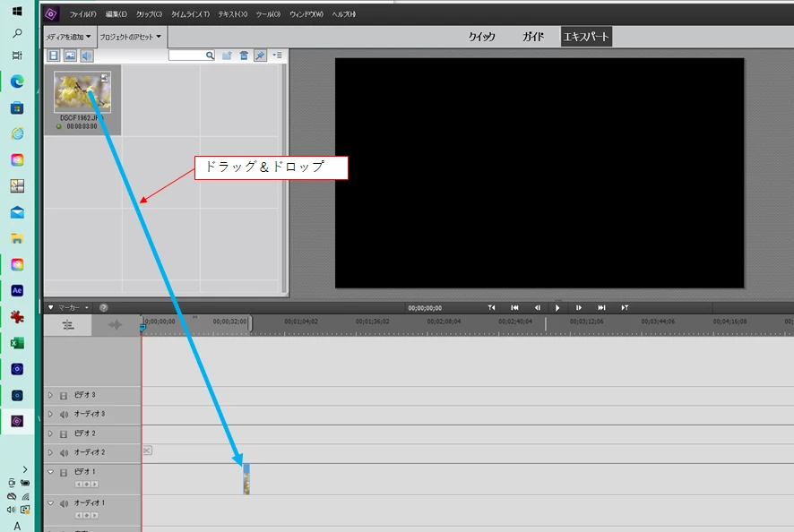Mute the オーディオ 3 speaker icon
Screen dimensions: 794x532
(x=64, y=415)
